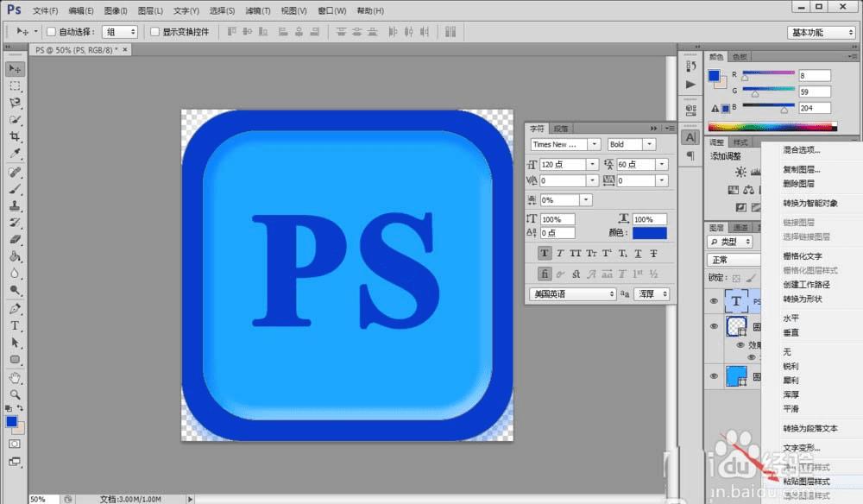The image size is (863, 504).
Task: Open the Actions panel play icon
Action: (690, 85)
